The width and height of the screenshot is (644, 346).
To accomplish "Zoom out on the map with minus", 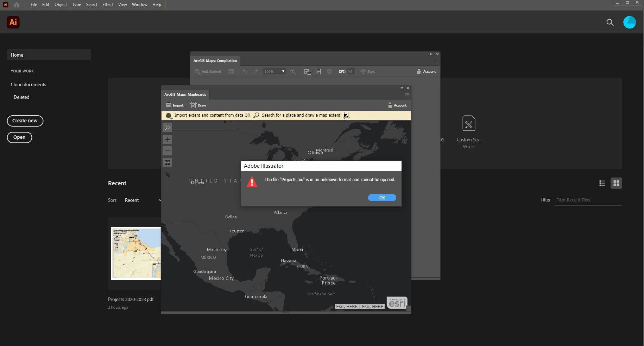I will click(x=167, y=151).
